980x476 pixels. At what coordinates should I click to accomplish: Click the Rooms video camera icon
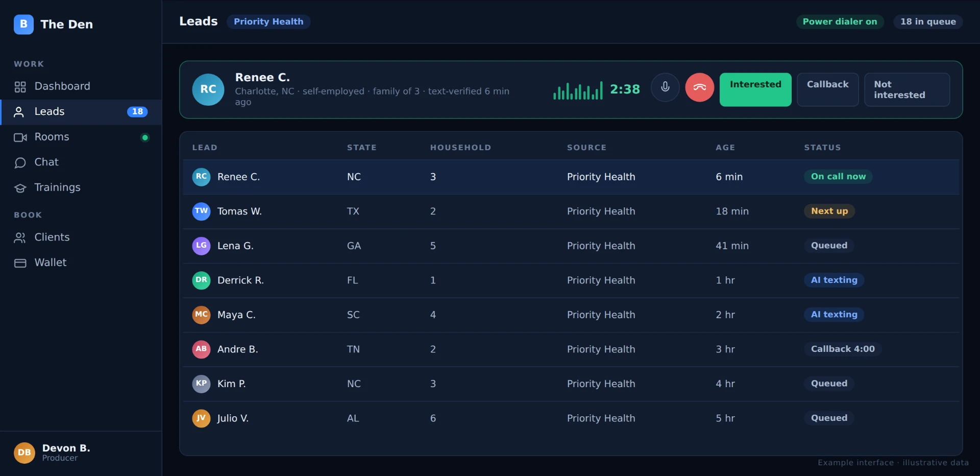click(x=20, y=137)
